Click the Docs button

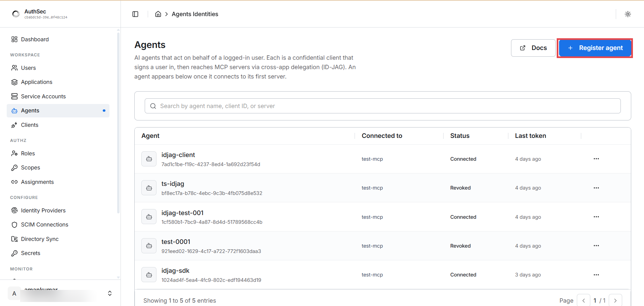[x=533, y=48]
